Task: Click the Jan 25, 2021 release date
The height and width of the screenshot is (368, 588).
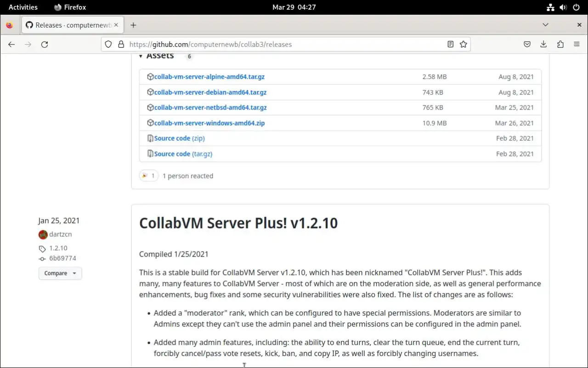Action: click(x=59, y=220)
